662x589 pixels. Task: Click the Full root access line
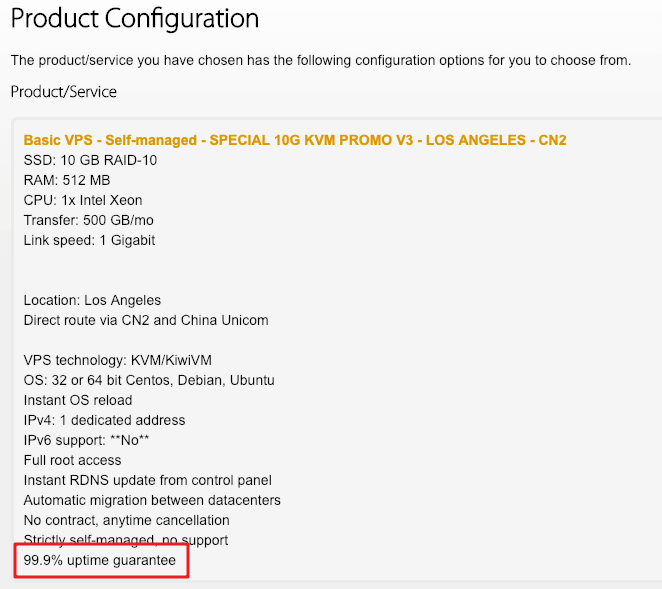click(72, 460)
